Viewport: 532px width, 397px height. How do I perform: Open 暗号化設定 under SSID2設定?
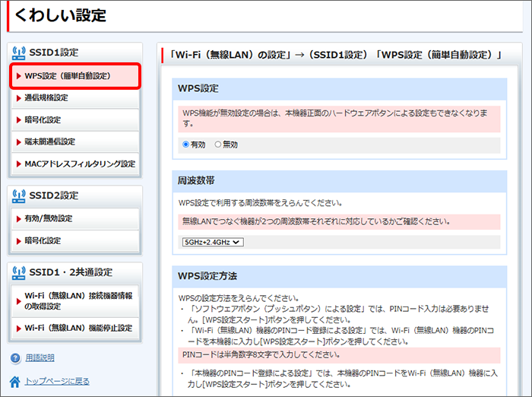pos(74,241)
